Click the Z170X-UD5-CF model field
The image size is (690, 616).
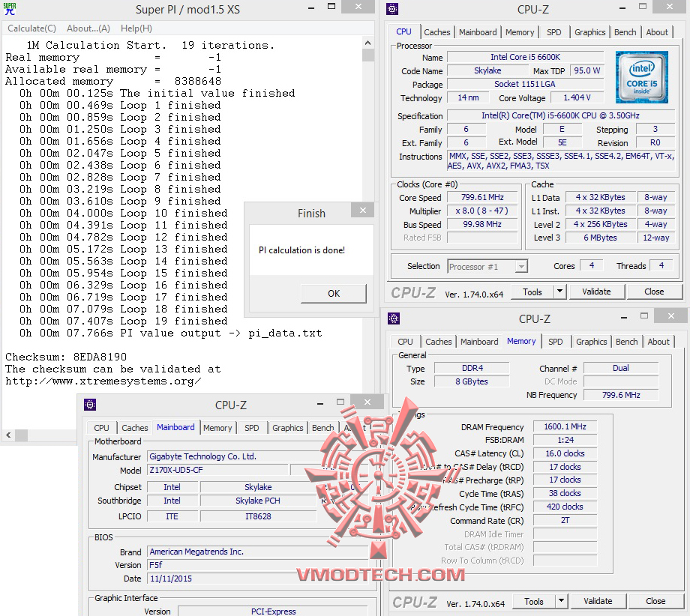coord(217,470)
